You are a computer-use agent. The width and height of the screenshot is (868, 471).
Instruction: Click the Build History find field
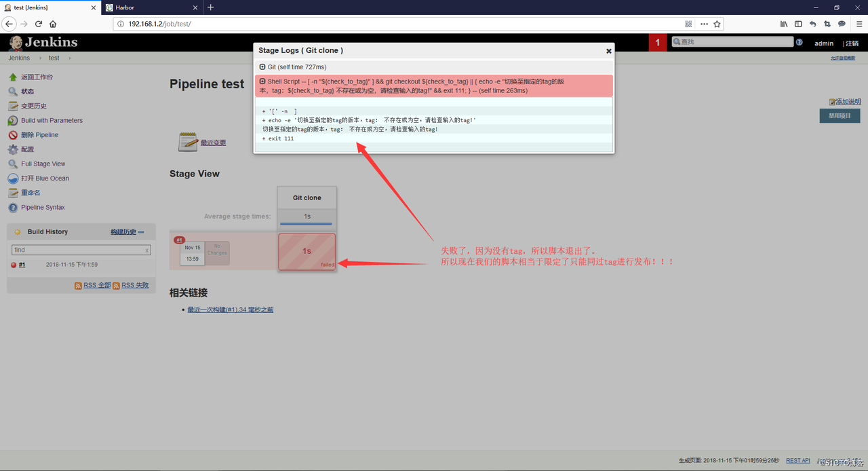pyautogui.click(x=81, y=250)
